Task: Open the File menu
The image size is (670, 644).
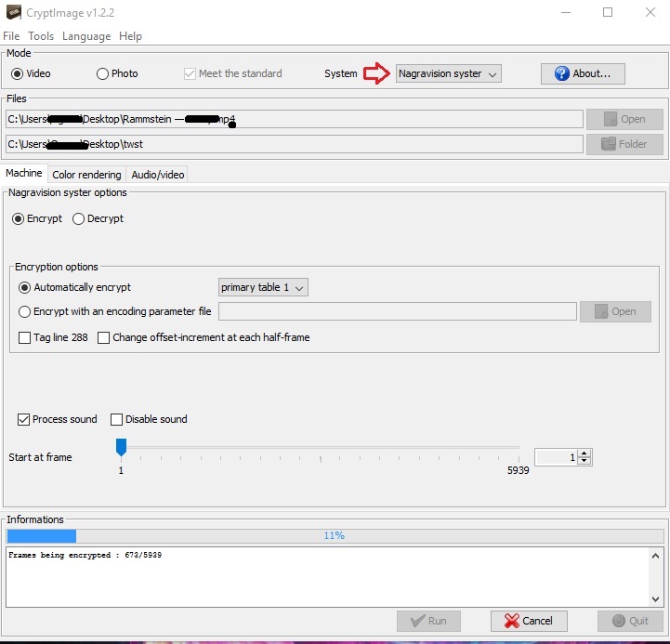Action: coord(11,36)
